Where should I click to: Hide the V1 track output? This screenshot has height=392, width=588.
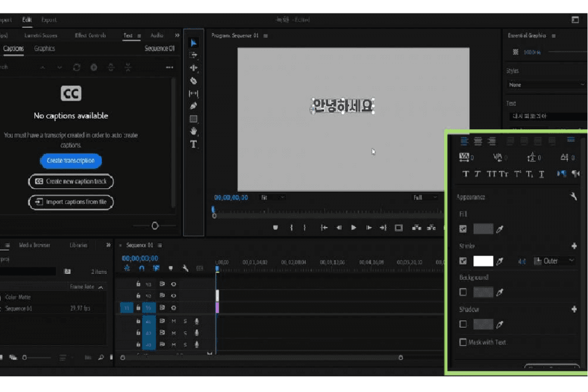tap(173, 308)
